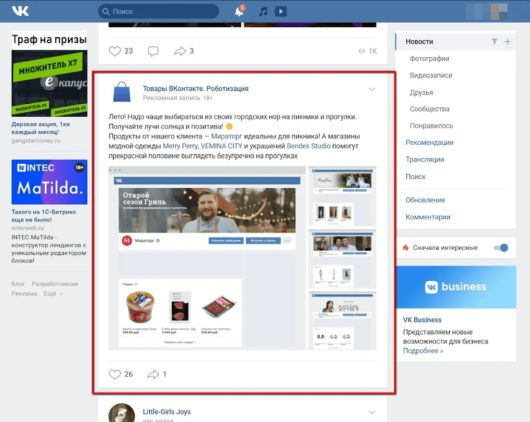Open comments on the post with 23 likes
The image size is (530, 422).
coord(153,51)
